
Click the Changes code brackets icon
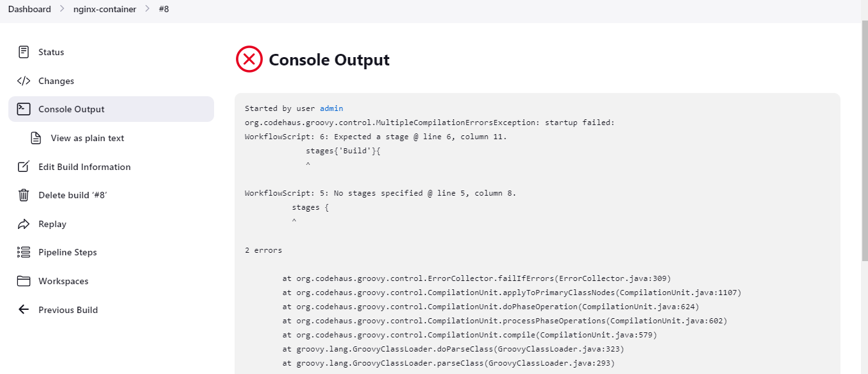(24, 81)
